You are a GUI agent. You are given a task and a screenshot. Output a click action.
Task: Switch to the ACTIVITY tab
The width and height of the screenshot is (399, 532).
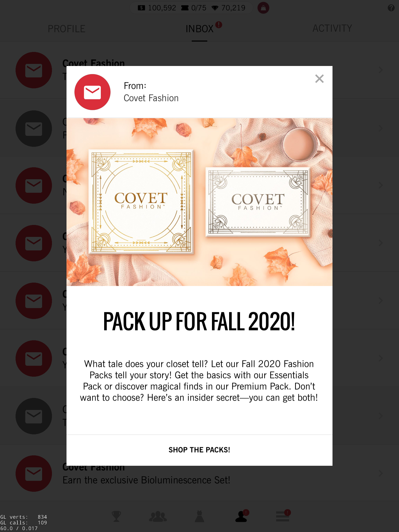[x=332, y=28]
